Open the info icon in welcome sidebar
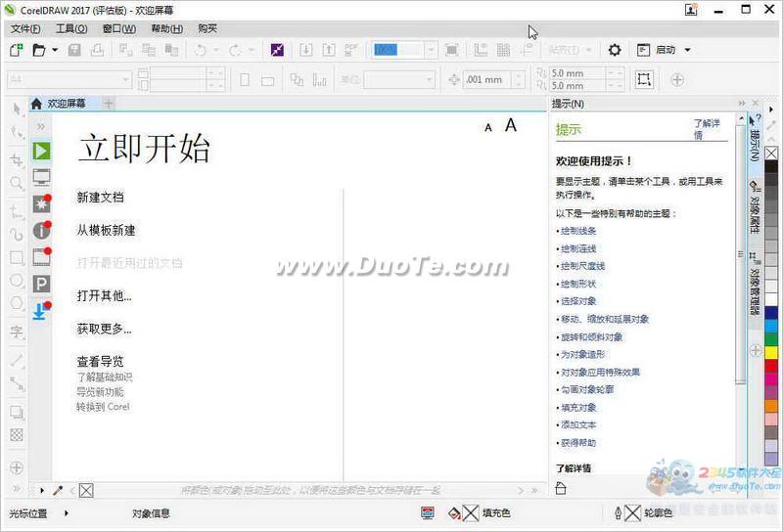This screenshot has width=783, height=532. 41,231
